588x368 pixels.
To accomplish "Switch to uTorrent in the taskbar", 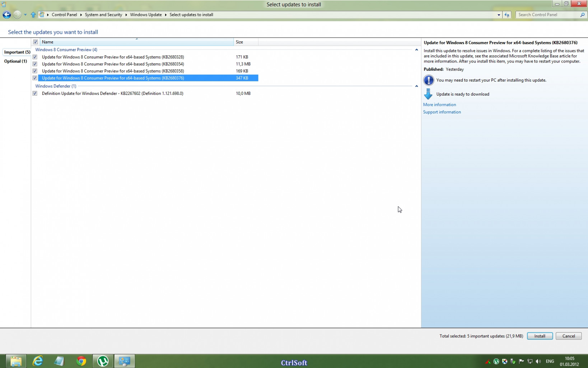I will click(x=103, y=361).
